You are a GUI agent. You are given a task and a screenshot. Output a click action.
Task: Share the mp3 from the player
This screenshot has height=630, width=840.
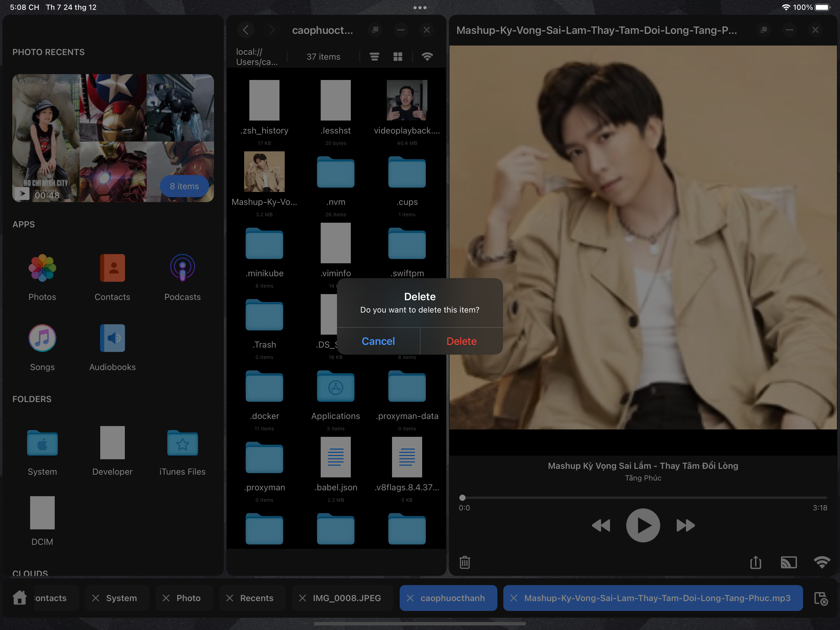(756, 562)
